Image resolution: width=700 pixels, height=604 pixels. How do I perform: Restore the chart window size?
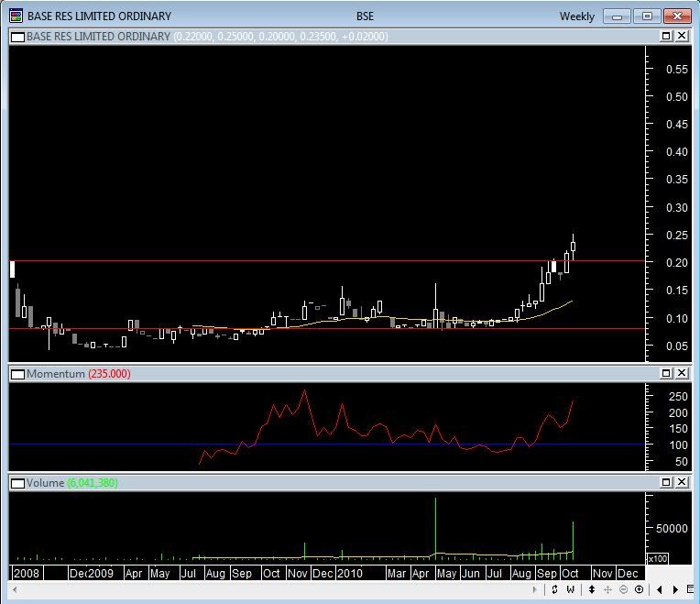click(647, 16)
